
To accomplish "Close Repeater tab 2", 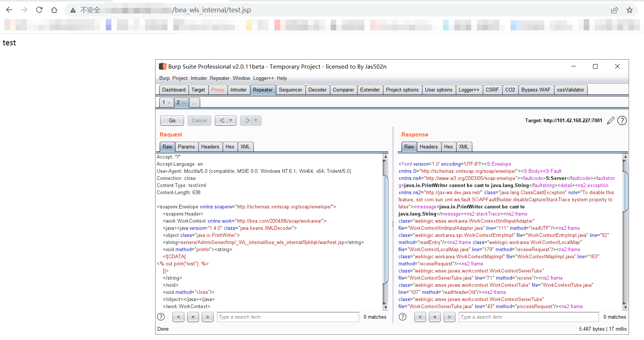I will pos(184,103).
